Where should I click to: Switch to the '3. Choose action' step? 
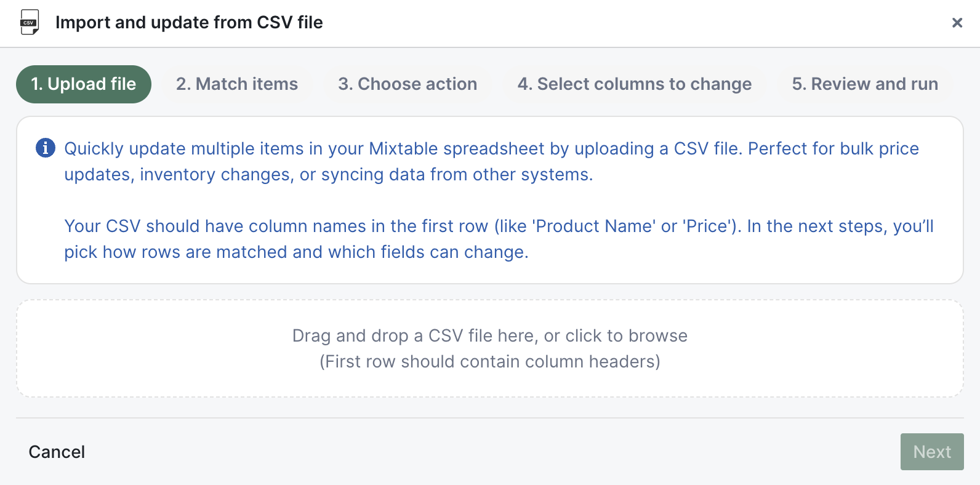click(407, 84)
